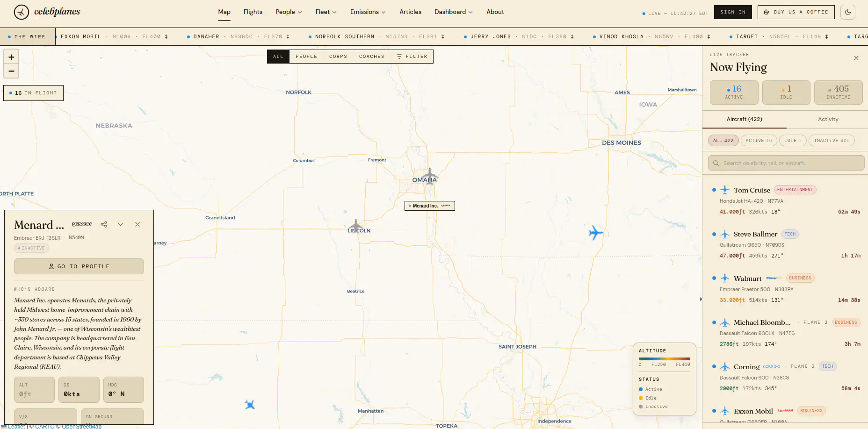Click the Vinod Khosla wire ticker item

pos(652,36)
